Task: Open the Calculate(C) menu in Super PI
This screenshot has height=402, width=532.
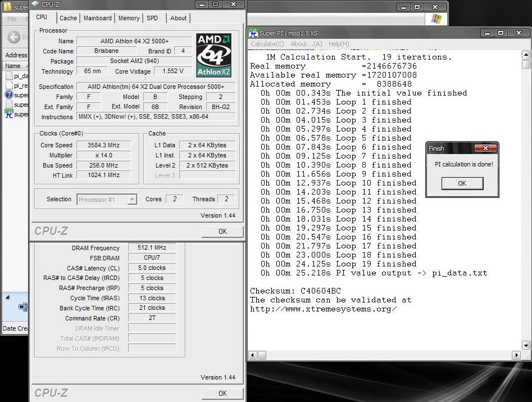Action: (x=267, y=44)
